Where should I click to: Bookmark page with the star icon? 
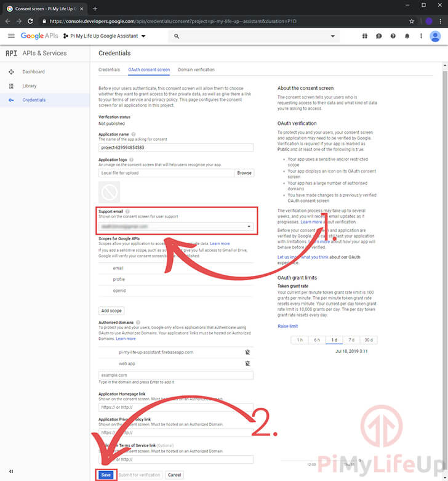pos(412,21)
